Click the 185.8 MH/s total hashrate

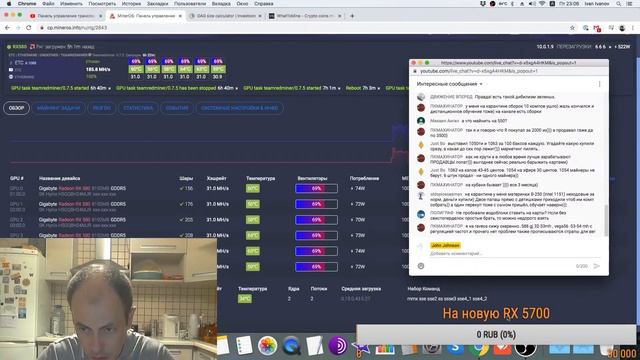click(x=98, y=70)
